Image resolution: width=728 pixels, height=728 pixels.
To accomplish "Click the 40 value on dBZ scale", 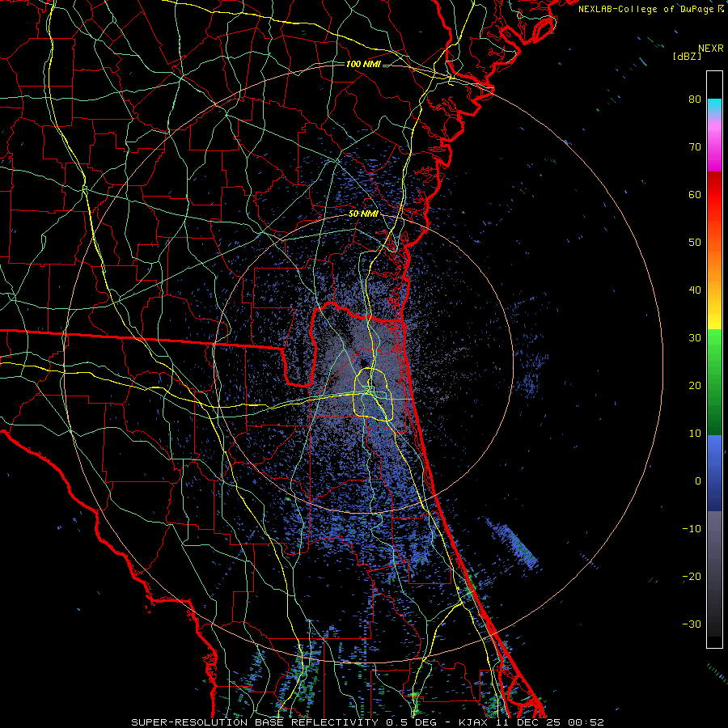I will [x=695, y=290].
